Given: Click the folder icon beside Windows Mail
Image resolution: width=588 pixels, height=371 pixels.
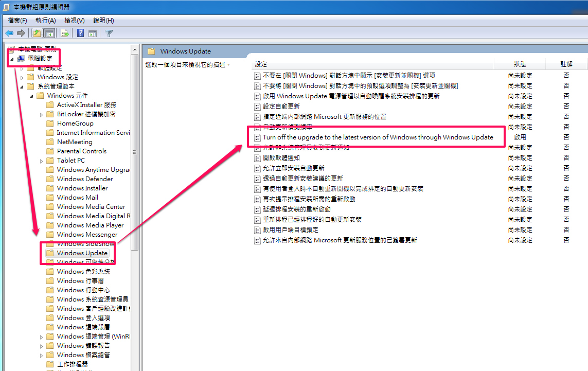Looking at the screenshot, I should [50, 197].
